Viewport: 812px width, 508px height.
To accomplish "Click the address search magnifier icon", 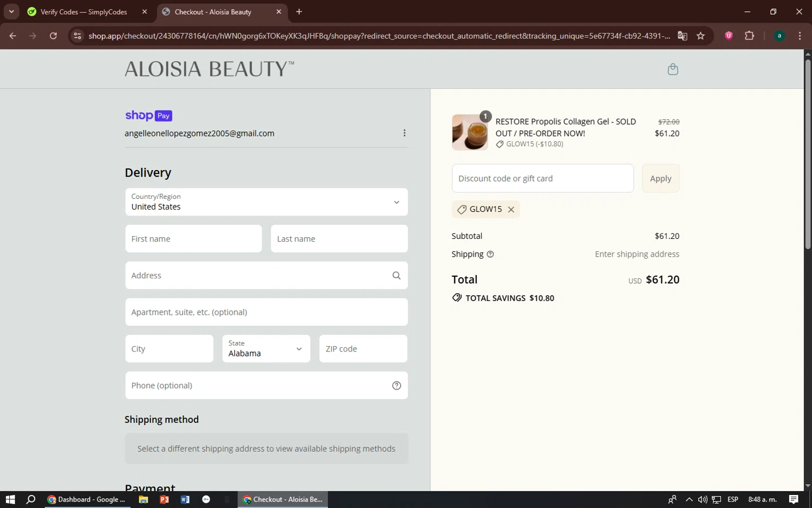I will click(396, 276).
